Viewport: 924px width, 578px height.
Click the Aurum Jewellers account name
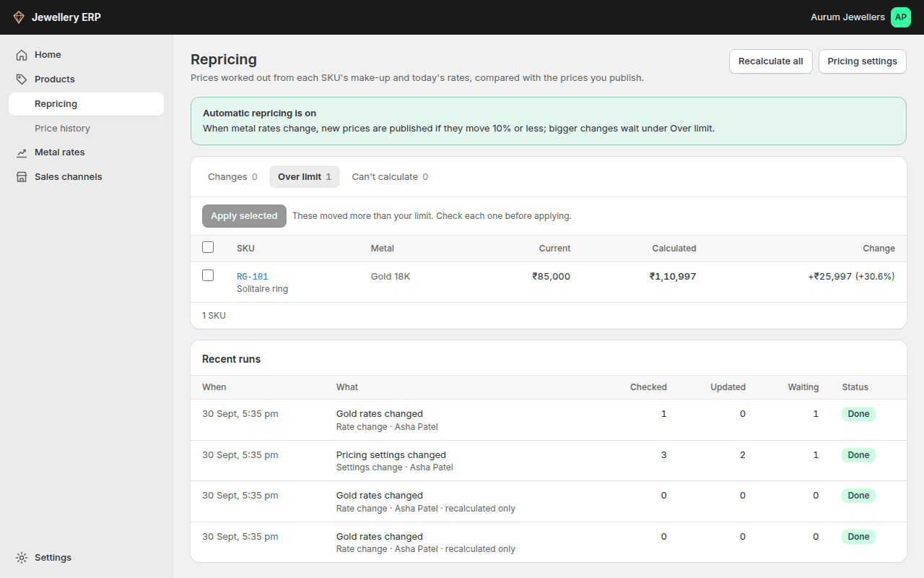click(x=847, y=17)
